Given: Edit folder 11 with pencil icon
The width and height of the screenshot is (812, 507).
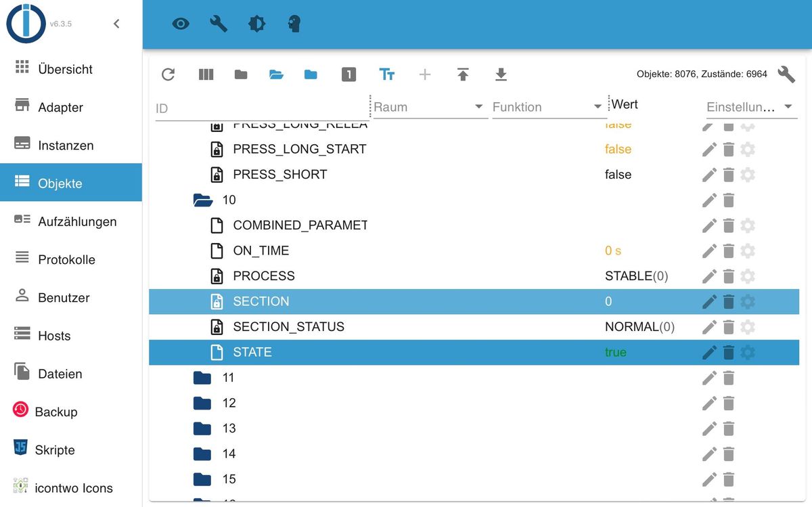Looking at the screenshot, I should pos(709,378).
